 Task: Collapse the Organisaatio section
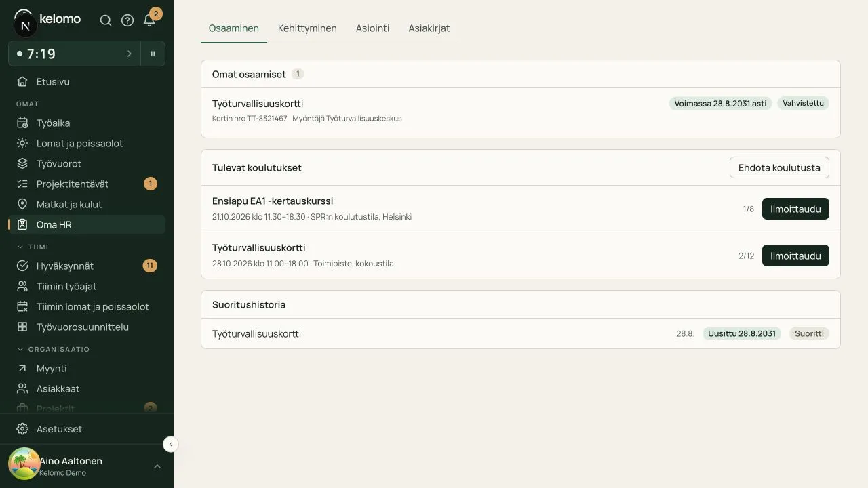pos(53,350)
